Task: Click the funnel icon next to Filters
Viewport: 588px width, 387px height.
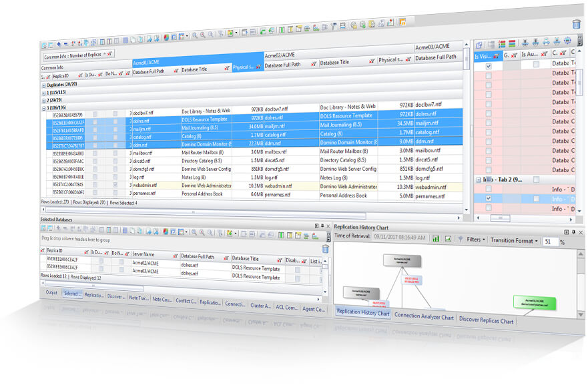Action: click(x=460, y=239)
